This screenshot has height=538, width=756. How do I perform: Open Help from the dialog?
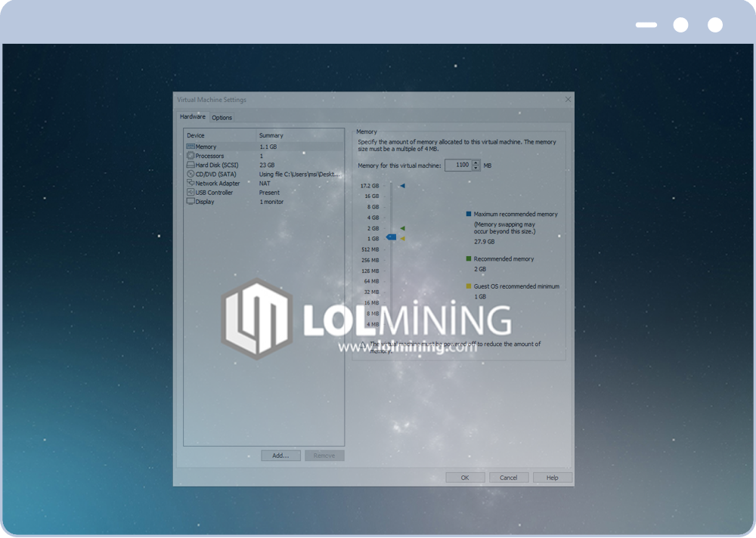click(553, 478)
